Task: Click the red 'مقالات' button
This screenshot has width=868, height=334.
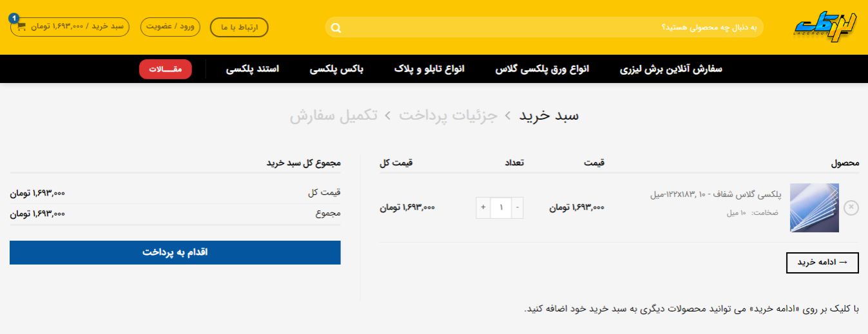Action: pos(166,69)
